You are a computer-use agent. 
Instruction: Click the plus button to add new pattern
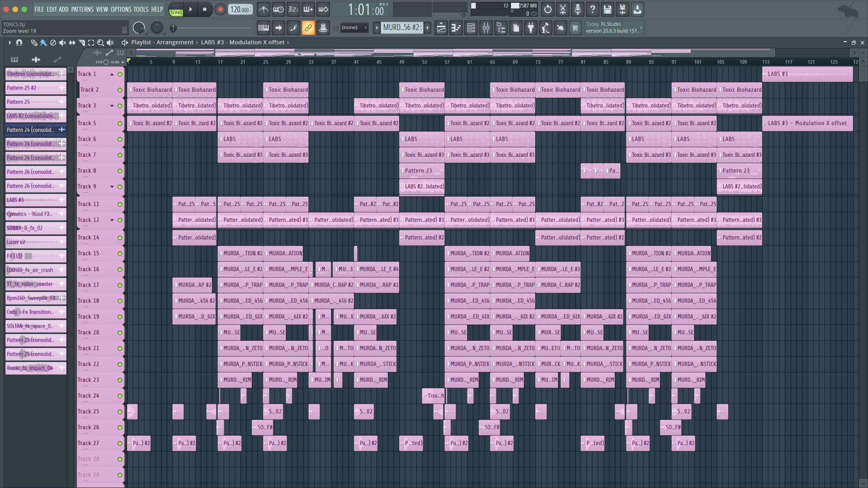point(427,28)
